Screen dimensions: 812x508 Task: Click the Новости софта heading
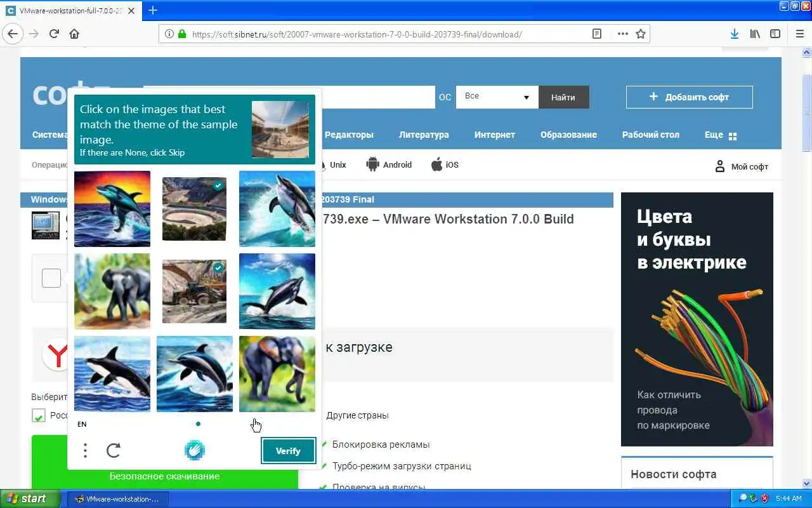point(674,474)
